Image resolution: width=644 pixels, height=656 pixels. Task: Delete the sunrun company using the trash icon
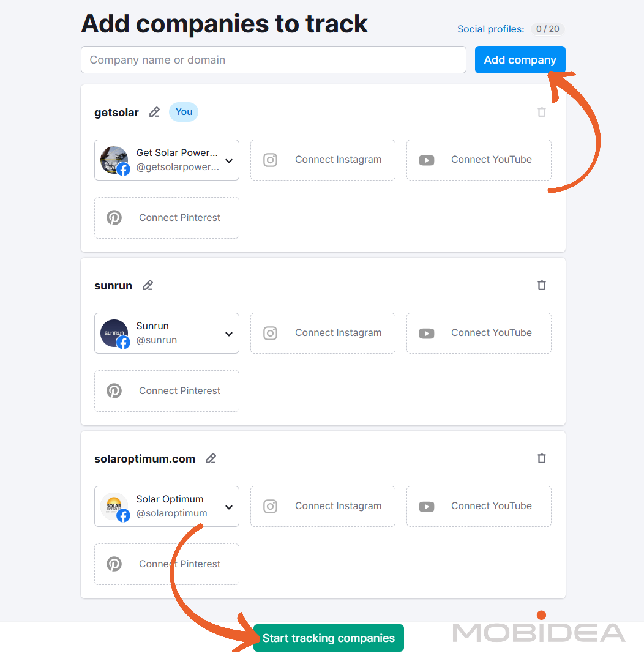[541, 285]
